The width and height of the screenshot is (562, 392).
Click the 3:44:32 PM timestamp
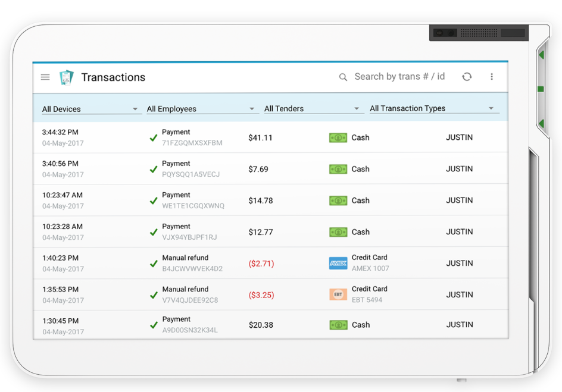(x=60, y=132)
